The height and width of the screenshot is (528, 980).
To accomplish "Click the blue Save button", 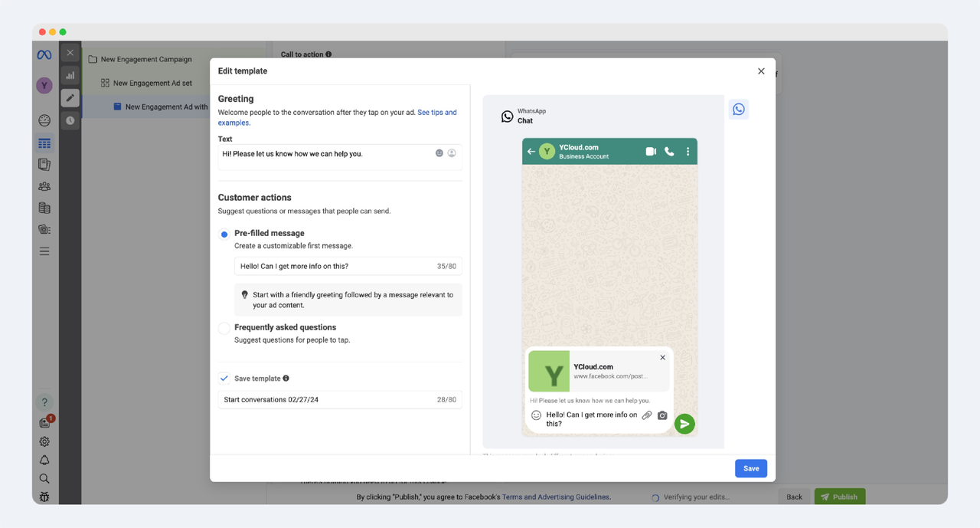I will pos(750,468).
